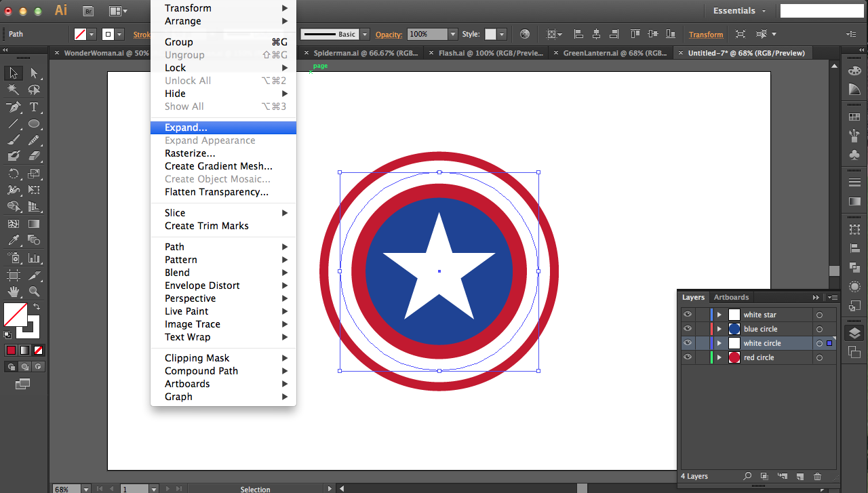Select the Type tool
Viewport: 868px width, 493px height.
click(34, 107)
